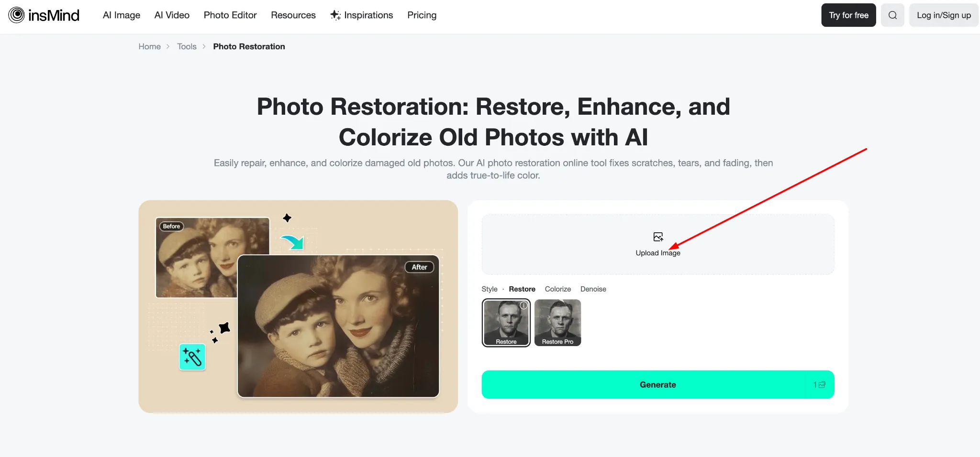The image size is (980, 457).
Task: Switch to the Denoise style tab
Action: pos(593,289)
